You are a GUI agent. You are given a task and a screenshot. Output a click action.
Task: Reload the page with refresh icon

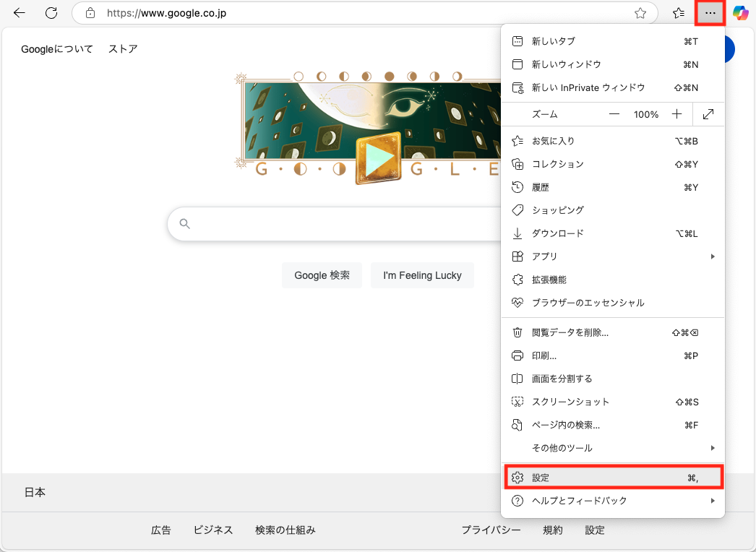(x=51, y=13)
